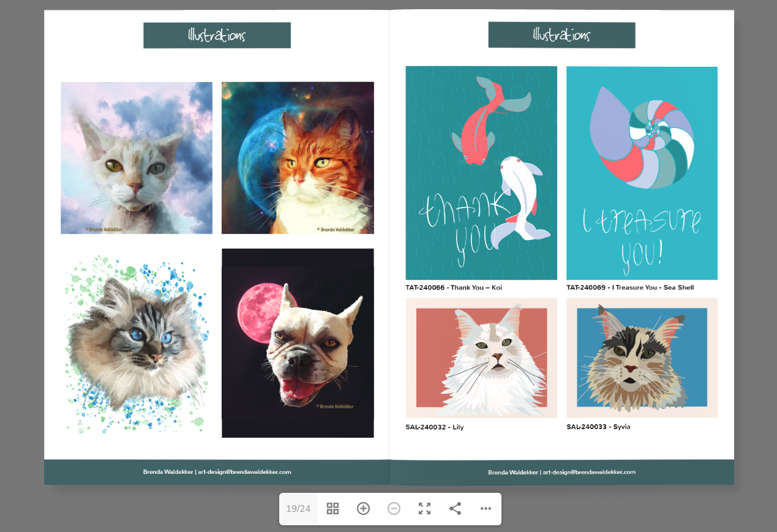Select the Thank You Koi card image
The image size is (777, 532).
click(481, 173)
